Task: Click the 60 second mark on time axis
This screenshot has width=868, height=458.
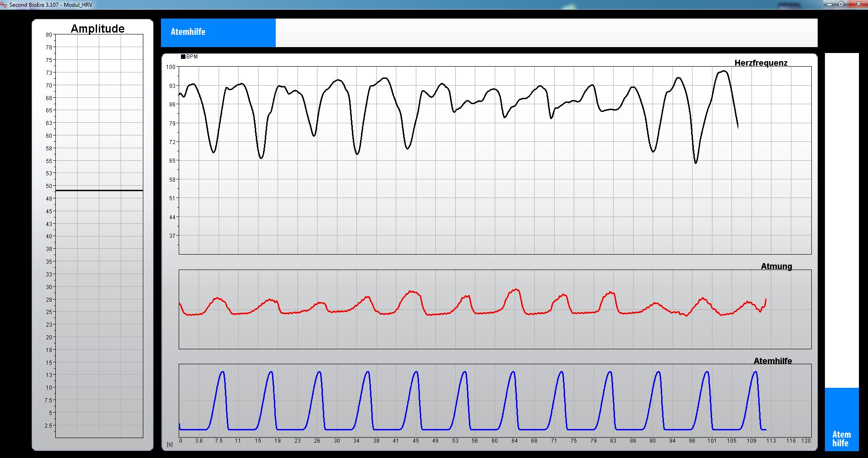Action: pyautogui.click(x=494, y=441)
